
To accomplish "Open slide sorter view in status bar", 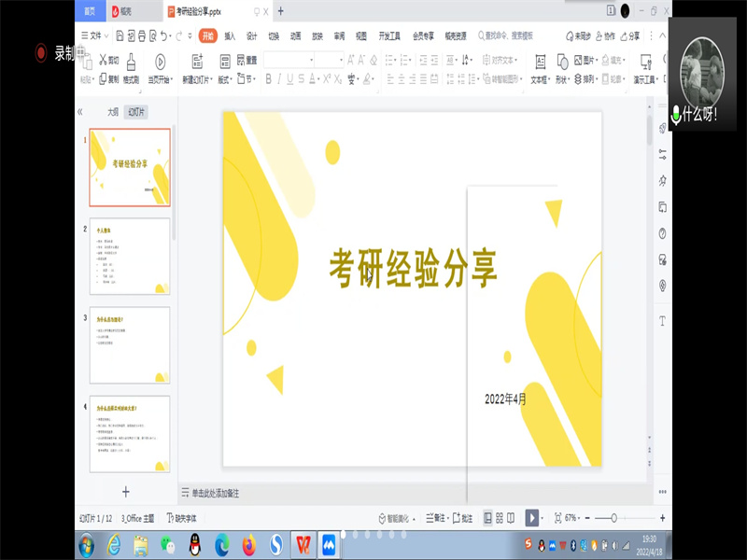I will 500,518.
